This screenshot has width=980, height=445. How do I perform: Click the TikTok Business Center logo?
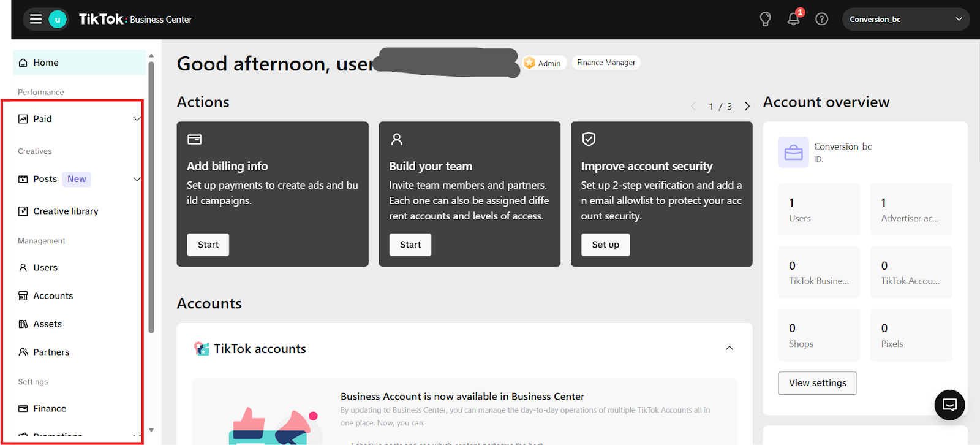tap(135, 19)
